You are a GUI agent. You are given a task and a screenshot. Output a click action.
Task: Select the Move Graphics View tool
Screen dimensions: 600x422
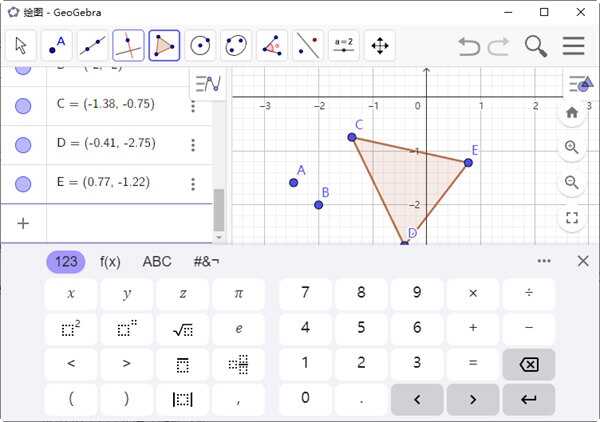coord(379,46)
